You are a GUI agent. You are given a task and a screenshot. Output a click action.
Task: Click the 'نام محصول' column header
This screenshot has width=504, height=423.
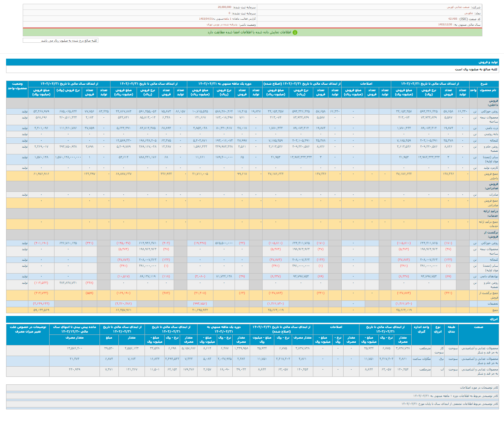pyautogui.click(x=488, y=92)
